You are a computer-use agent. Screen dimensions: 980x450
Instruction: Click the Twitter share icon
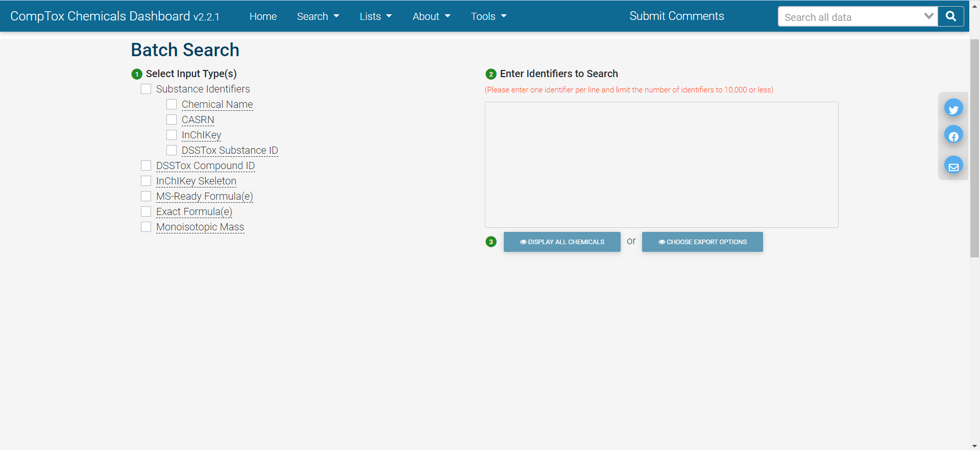point(953,108)
